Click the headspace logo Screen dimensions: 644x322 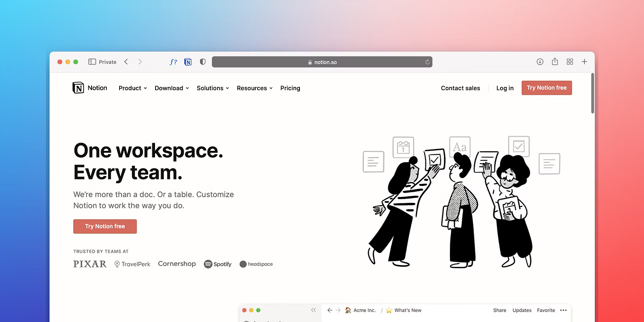(x=256, y=264)
